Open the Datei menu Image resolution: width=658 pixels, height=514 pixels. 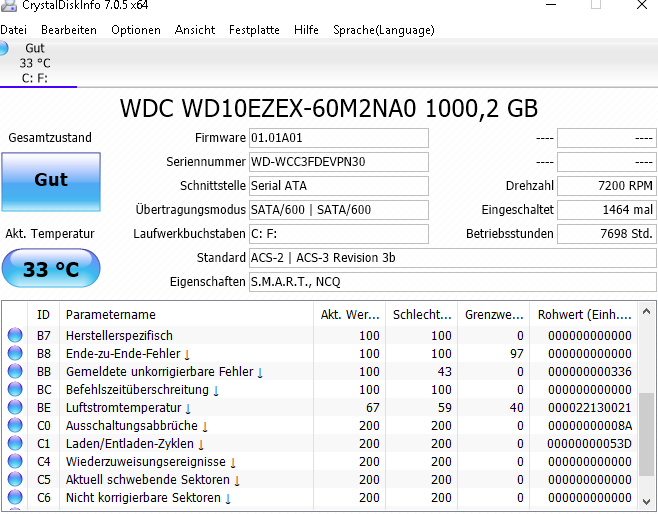pyautogui.click(x=13, y=30)
